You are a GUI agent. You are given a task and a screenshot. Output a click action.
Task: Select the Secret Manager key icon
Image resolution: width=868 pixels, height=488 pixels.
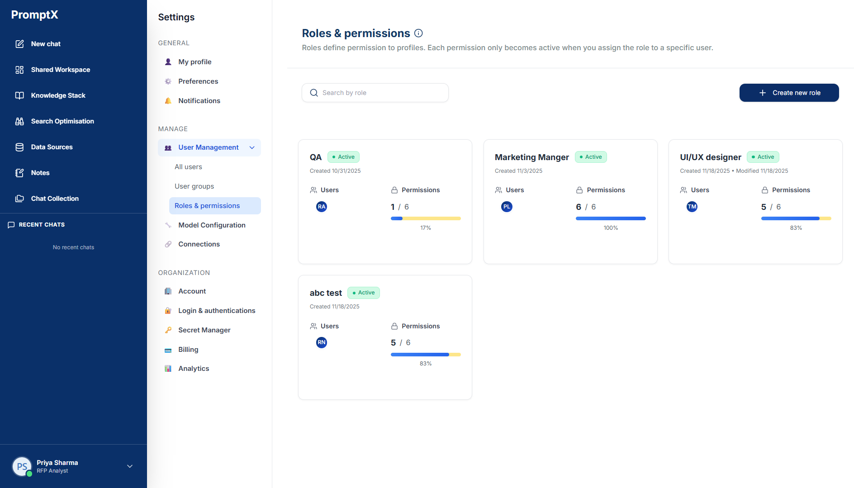click(x=168, y=330)
